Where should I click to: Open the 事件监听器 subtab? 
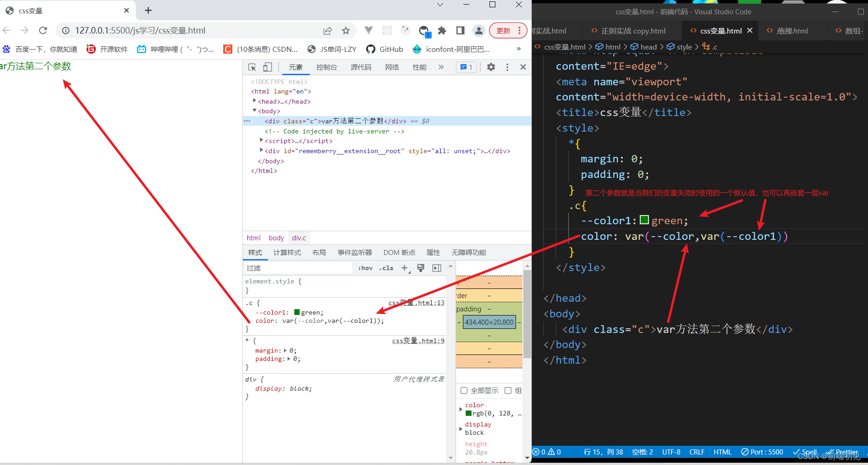click(355, 252)
